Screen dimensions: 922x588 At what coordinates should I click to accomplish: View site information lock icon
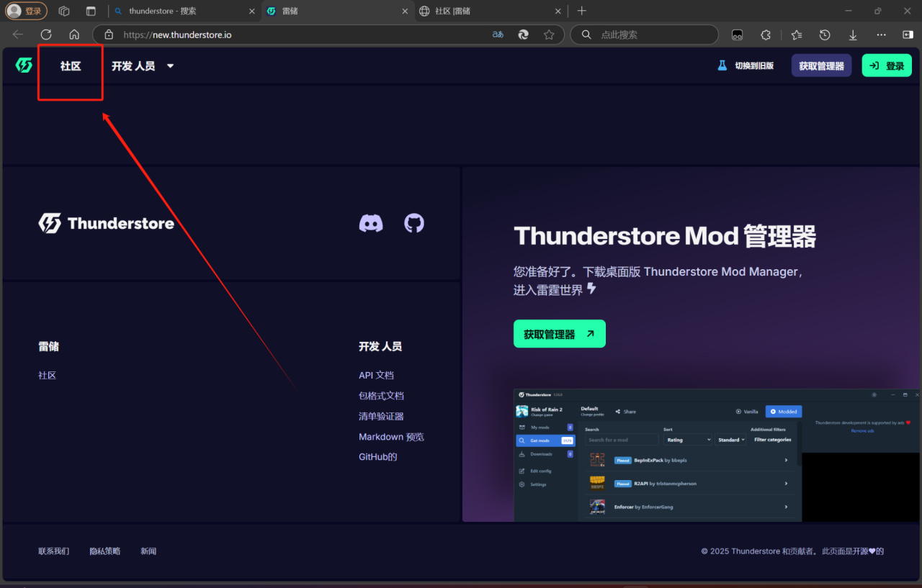click(109, 35)
